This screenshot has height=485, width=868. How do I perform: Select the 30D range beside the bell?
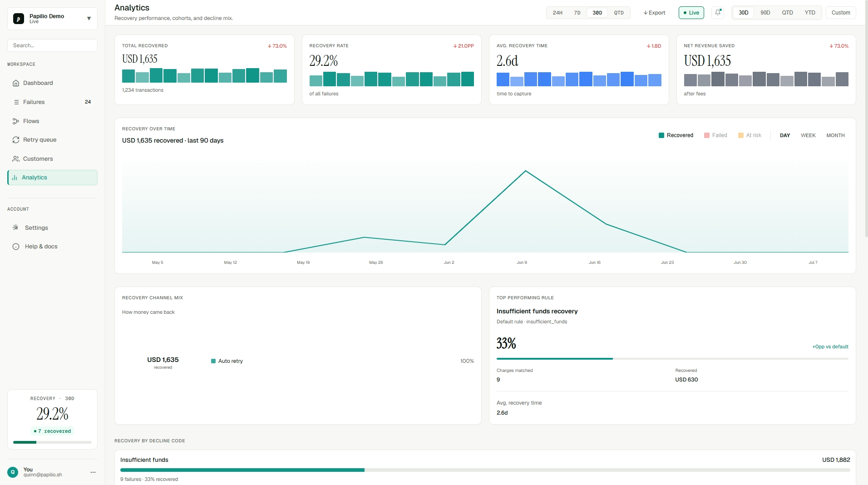pos(743,13)
